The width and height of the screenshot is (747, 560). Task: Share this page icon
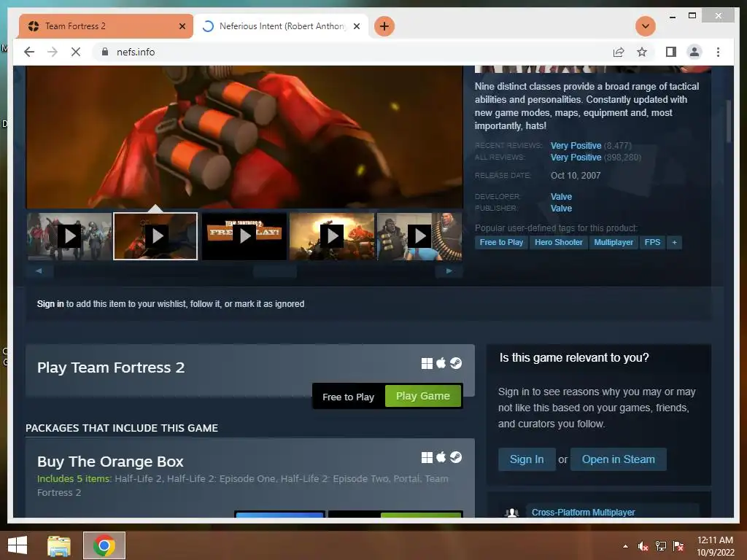619,52
